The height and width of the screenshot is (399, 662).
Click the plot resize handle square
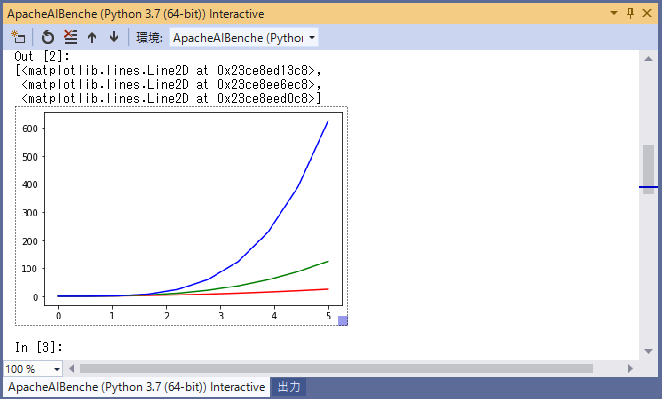(x=343, y=321)
